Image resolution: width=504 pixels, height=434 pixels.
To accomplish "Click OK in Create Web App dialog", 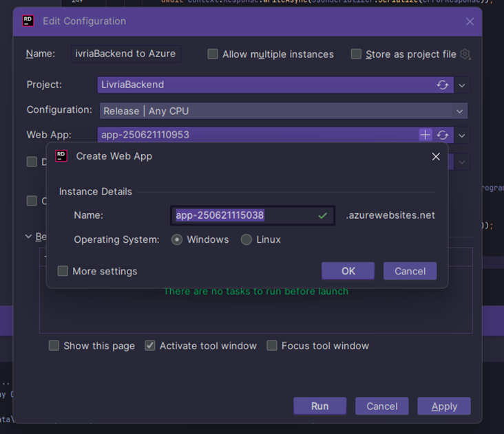I will [x=348, y=271].
